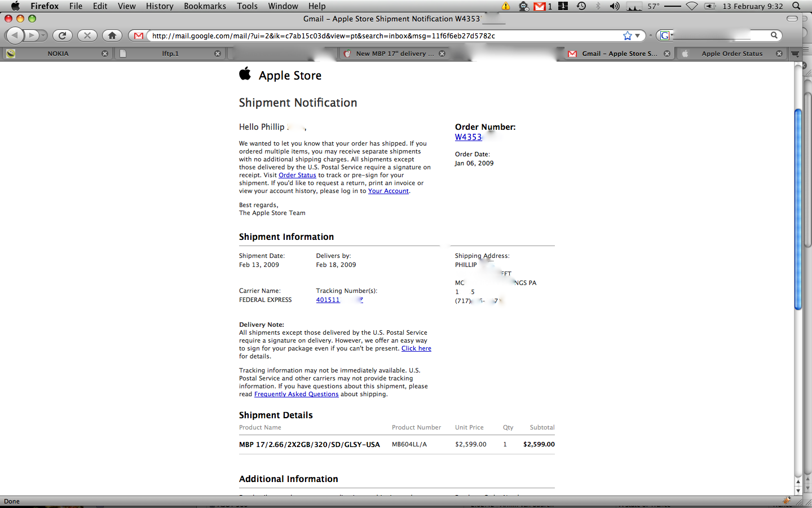Click the status bar icon at bottom right
Screen dimensions: 812x508
point(787,501)
